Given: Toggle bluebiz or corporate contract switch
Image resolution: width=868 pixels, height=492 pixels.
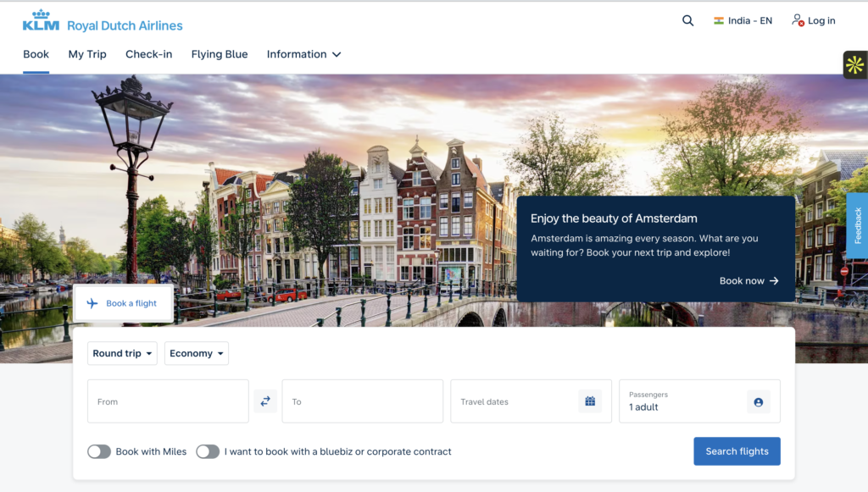Looking at the screenshot, I should [x=208, y=451].
